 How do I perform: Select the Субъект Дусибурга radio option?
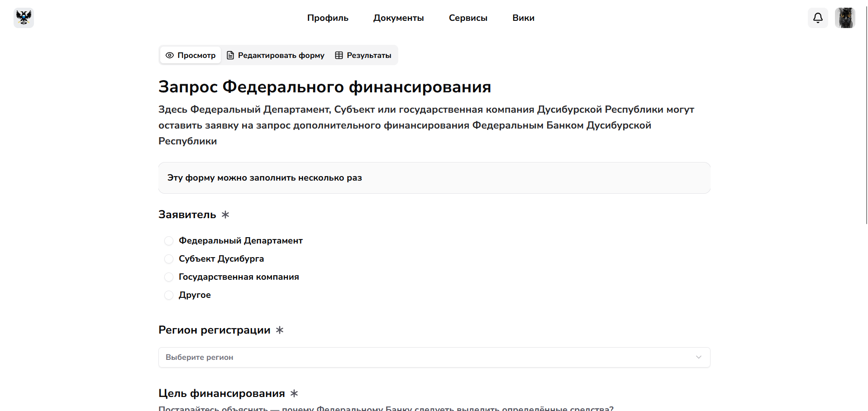(x=169, y=259)
